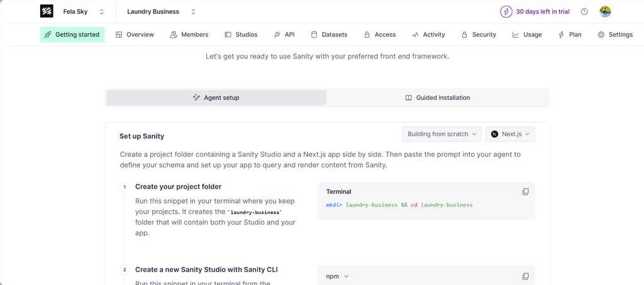Copy the mkdir Terminal snippet
Screen dimensions: 644x285
[x=525, y=192]
